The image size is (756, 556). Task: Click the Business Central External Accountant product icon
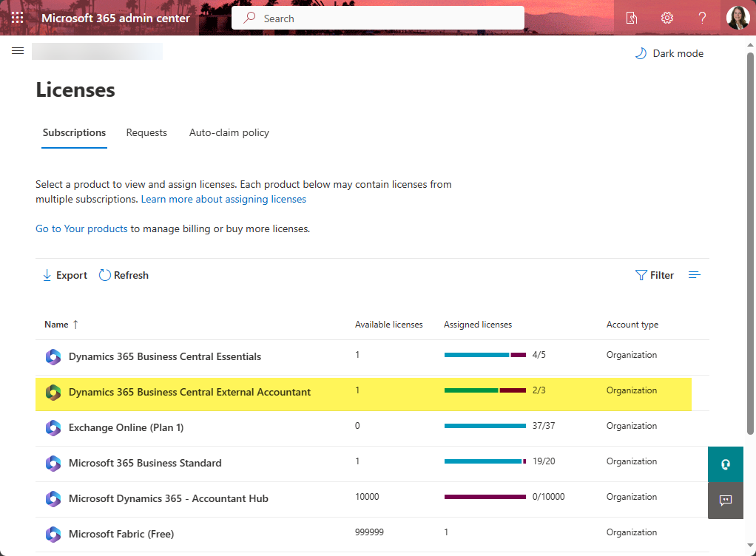(53, 392)
